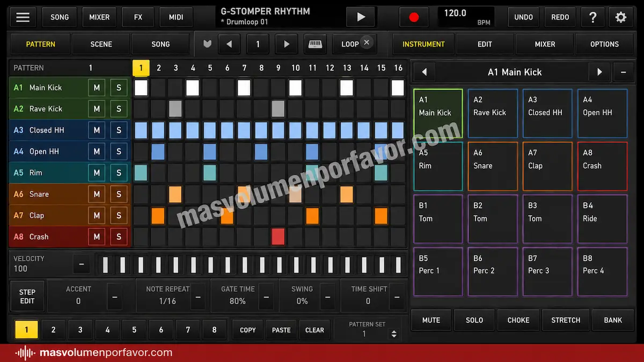This screenshot has width=644, height=362.
Task: Expand the Time Shift minus control
Action: click(397, 297)
